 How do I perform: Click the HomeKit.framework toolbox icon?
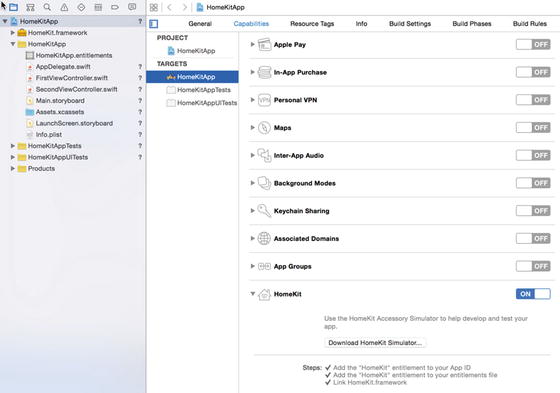tap(22, 33)
